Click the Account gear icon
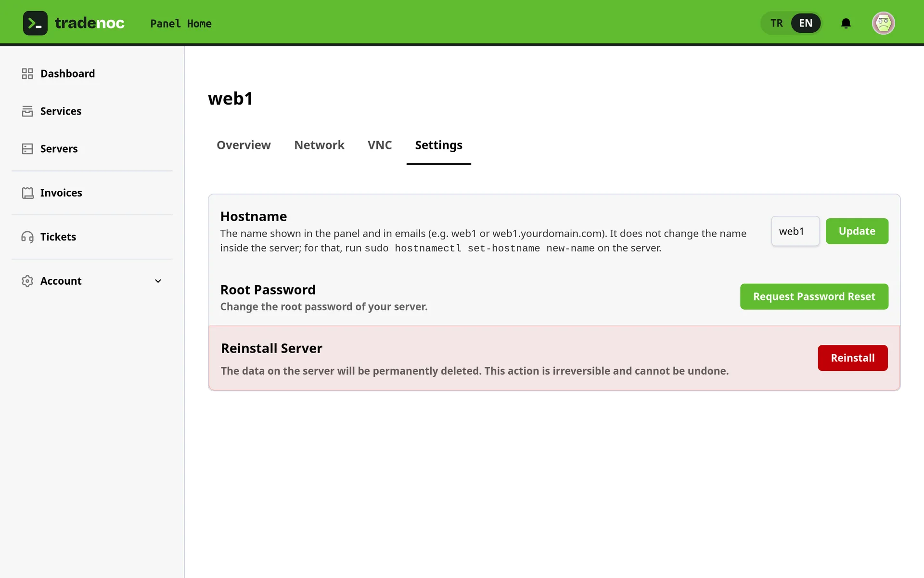The width and height of the screenshot is (924, 578). tap(27, 281)
